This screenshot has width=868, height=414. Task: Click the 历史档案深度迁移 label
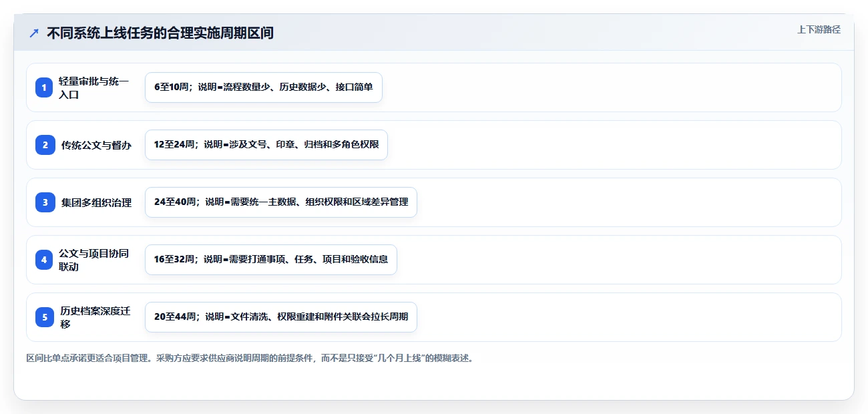94,317
